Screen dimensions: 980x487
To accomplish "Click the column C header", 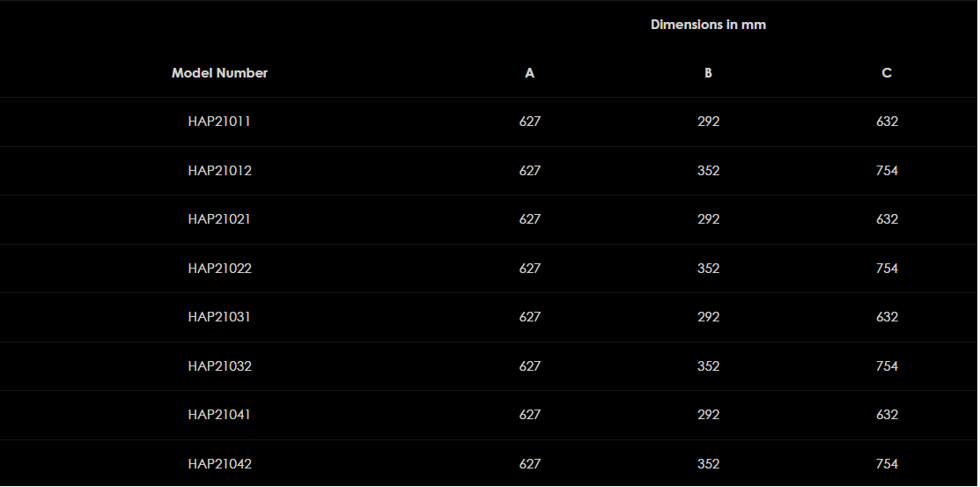I will pyautogui.click(x=887, y=73).
